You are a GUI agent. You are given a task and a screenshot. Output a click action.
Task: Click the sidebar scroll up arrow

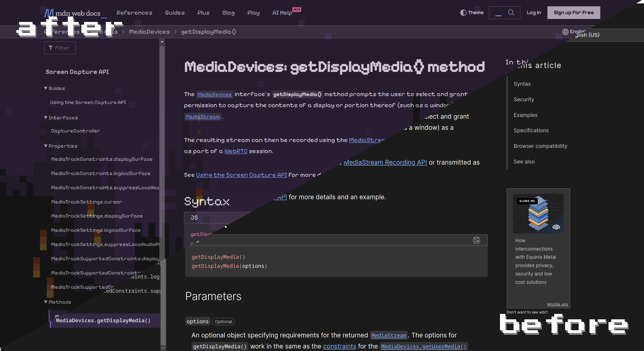coord(162,42)
